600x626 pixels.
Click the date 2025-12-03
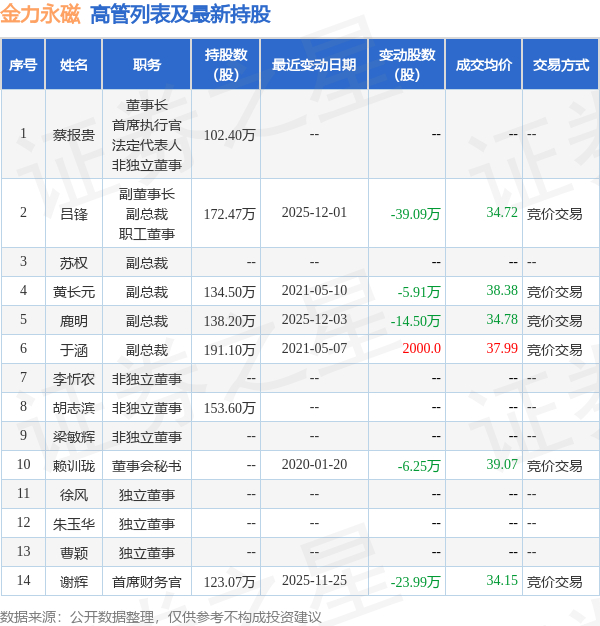click(x=314, y=319)
